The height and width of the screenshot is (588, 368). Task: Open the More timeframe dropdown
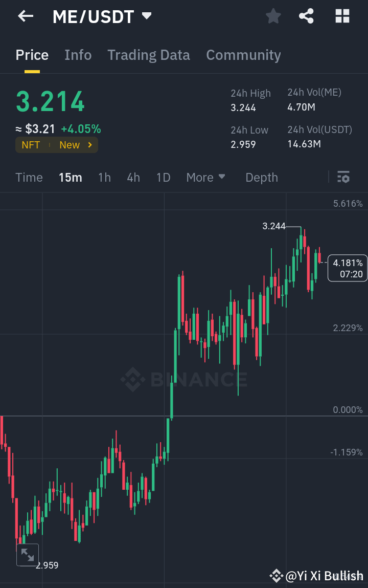(x=205, y=177)
